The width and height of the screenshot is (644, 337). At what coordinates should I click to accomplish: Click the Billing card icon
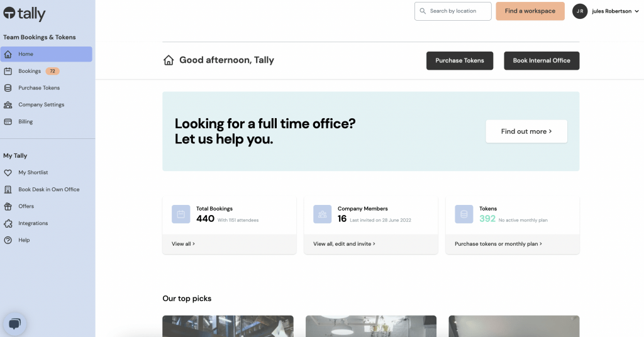8,121
